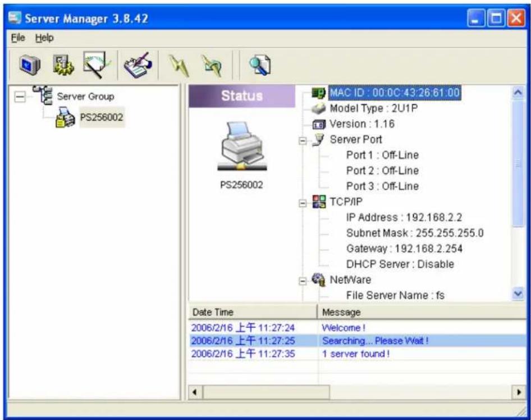
Task: Collapse the NetWare node
Action: [303, 280]
